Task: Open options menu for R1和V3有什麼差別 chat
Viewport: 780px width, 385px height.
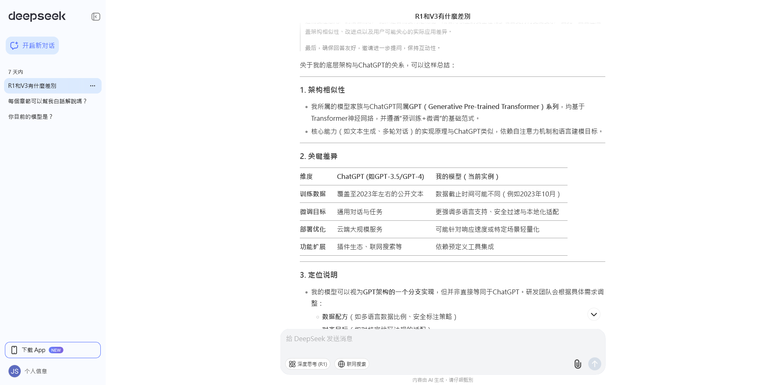Action: (x=93, y=86)
